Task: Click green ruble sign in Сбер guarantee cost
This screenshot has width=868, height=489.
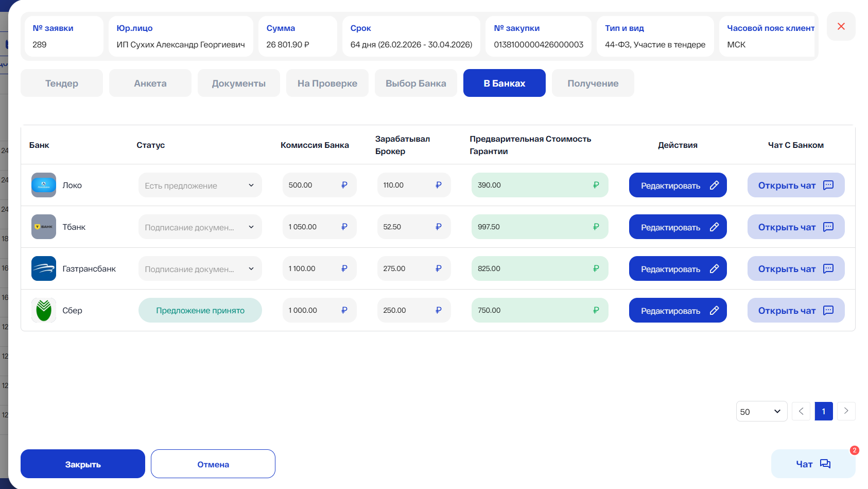Action: pos(596,310)
